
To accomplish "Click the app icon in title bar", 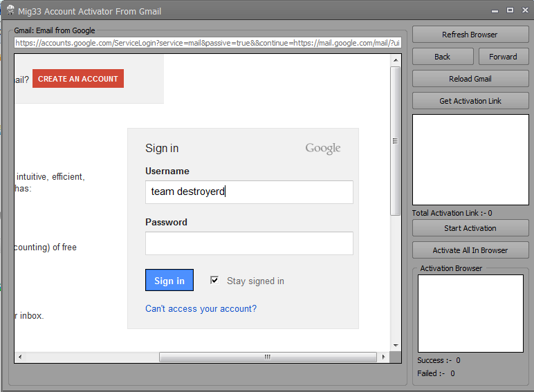I will pos(10,10).
